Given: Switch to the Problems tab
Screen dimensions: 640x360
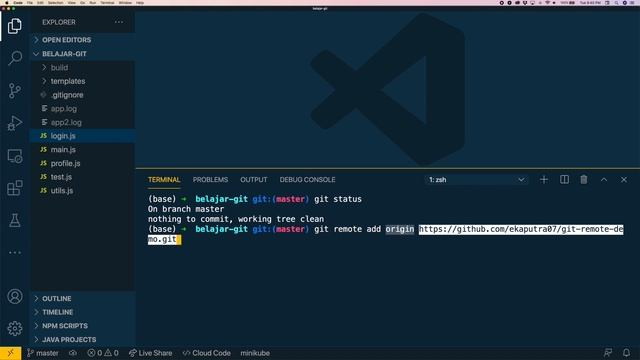Looking at the screenshot, I should coord(210,180).
